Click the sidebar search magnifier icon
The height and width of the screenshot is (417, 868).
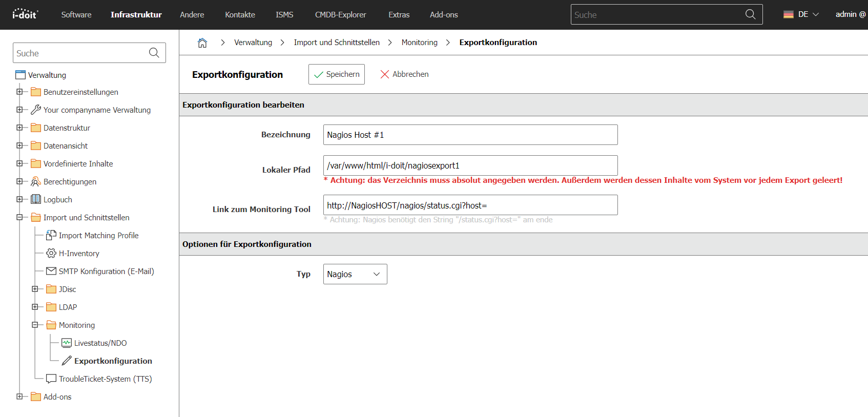154,53
